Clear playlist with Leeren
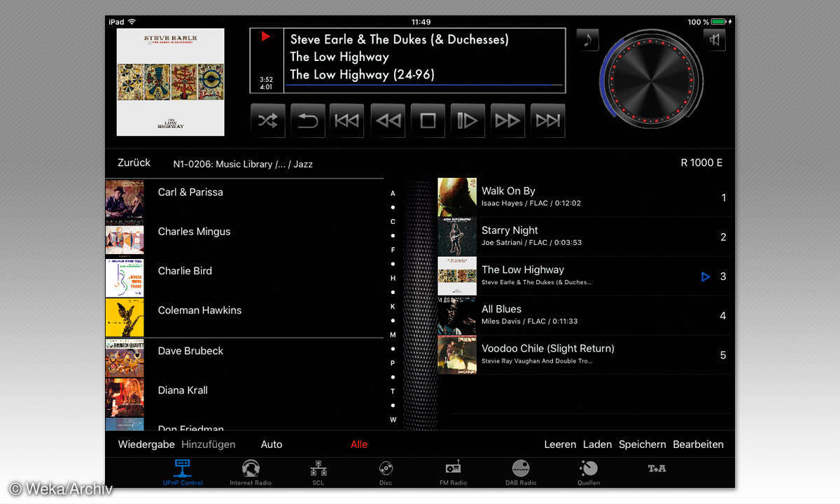The image size is (840, 504). tap(560, 444)
